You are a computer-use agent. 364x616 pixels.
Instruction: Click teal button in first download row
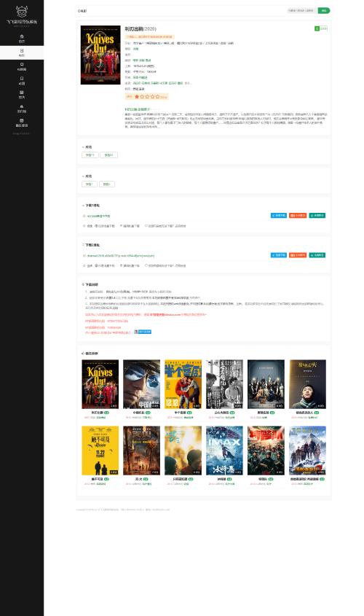pyautogui.click(x=317, y=215)
